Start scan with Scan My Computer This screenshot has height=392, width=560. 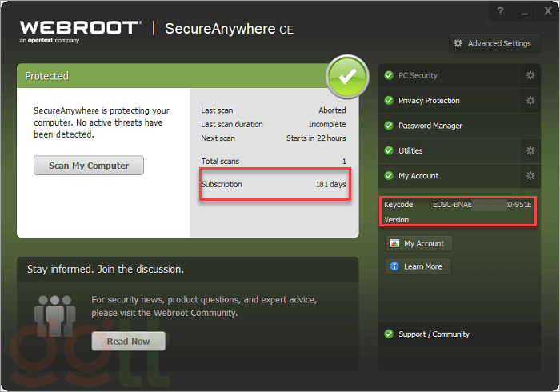[88, 166]
